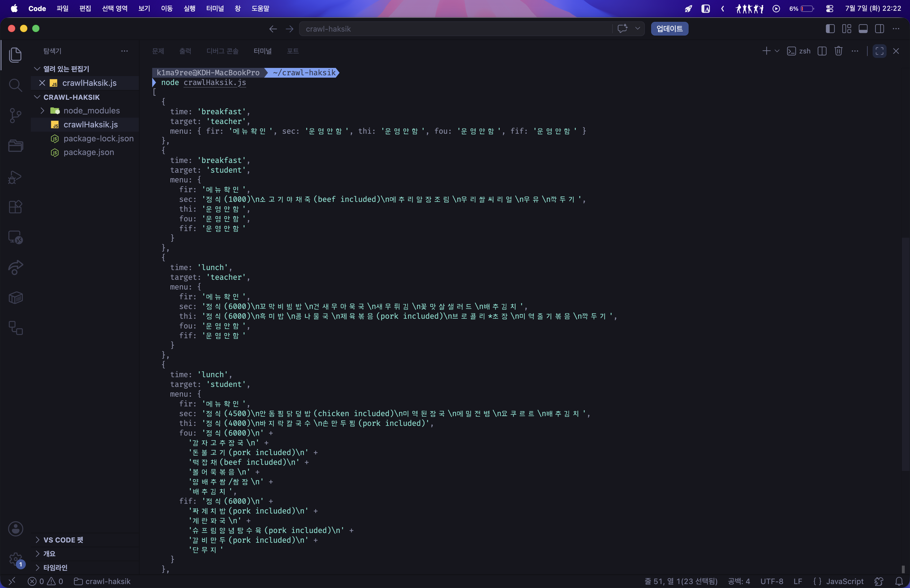Click the LF end-of-line indicator
The height and width of the screenshot is (588, 910).
tap(798, 581)
